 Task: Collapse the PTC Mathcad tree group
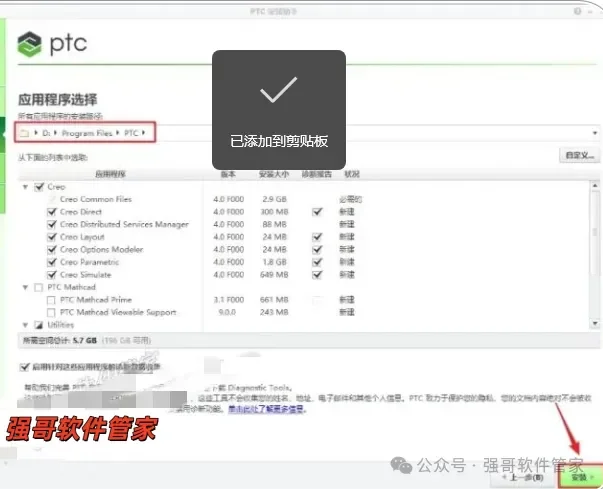click(x=25, y=288)
